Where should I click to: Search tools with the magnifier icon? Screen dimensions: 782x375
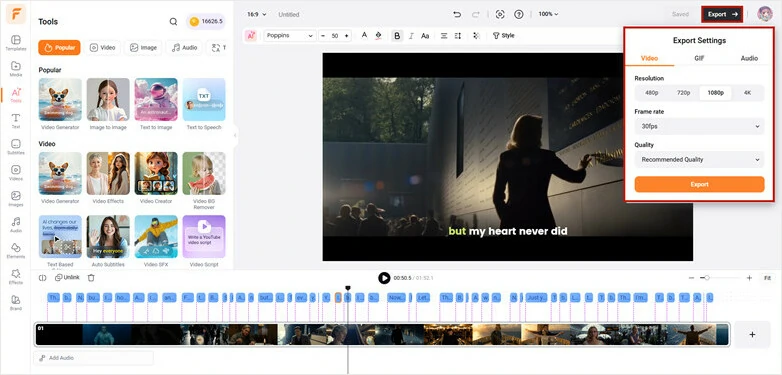coord(173,21)
